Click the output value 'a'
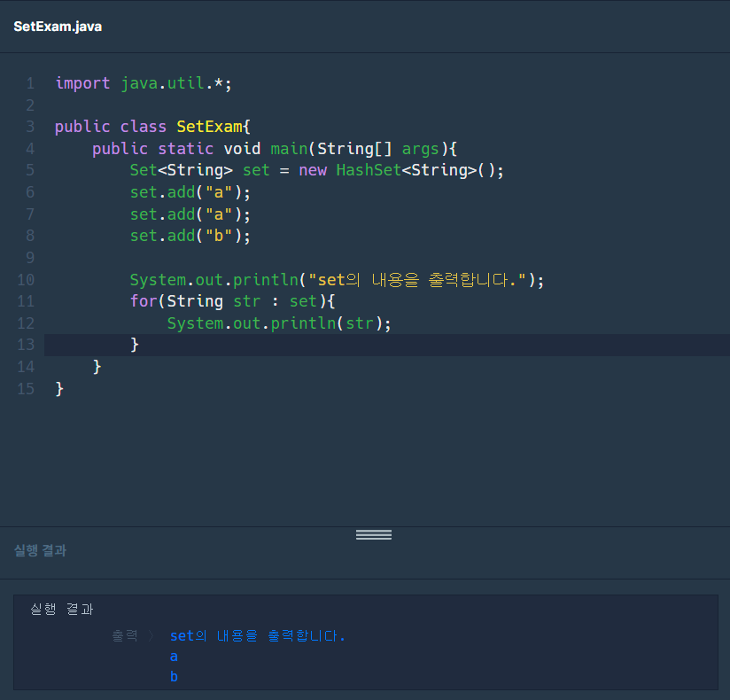Screen dimensions: 730x700 pos(174,657)
